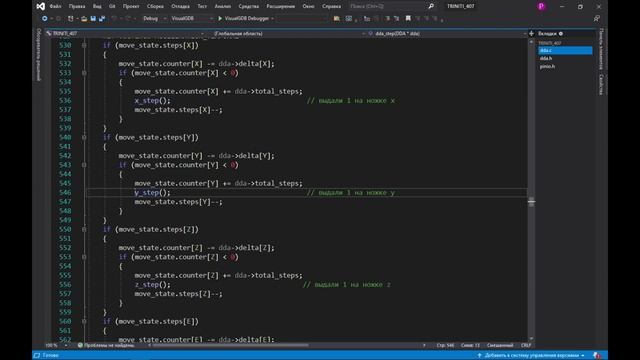Open the VisualGDB platform dropdown

click(x=192, y=18)
